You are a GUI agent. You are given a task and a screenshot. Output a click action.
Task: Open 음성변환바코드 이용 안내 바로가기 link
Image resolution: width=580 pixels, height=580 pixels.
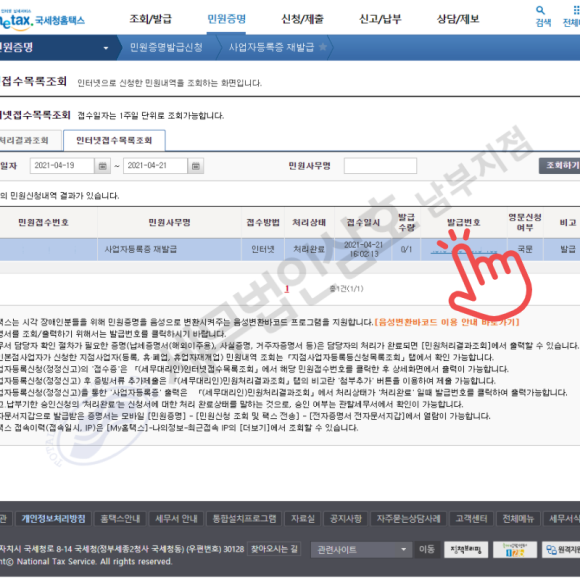(x=447, y=322)
